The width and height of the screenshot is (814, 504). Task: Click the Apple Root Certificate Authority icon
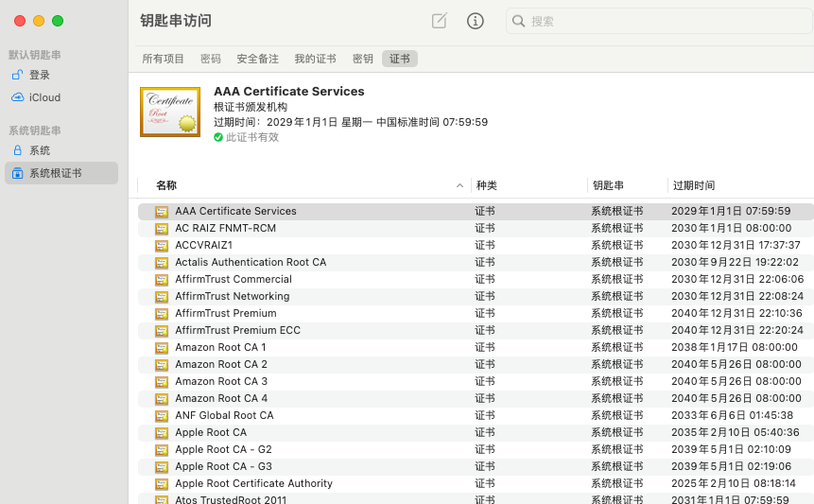[162, 484]
